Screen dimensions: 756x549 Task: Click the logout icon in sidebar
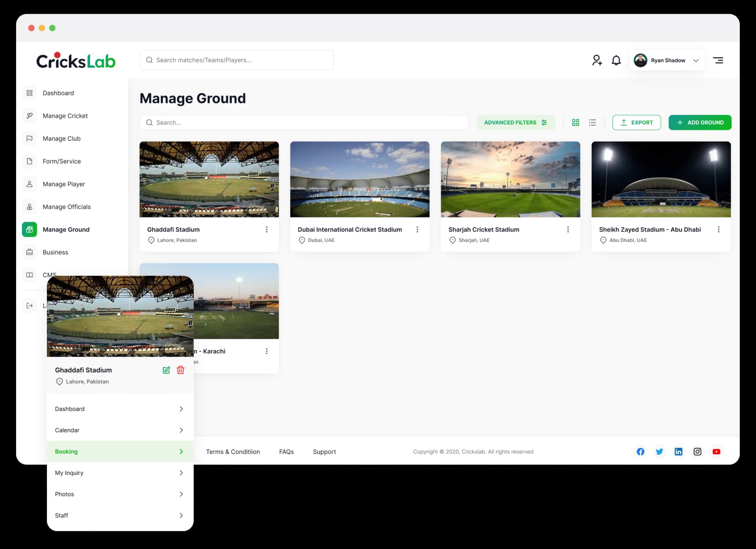pos(30,306)
